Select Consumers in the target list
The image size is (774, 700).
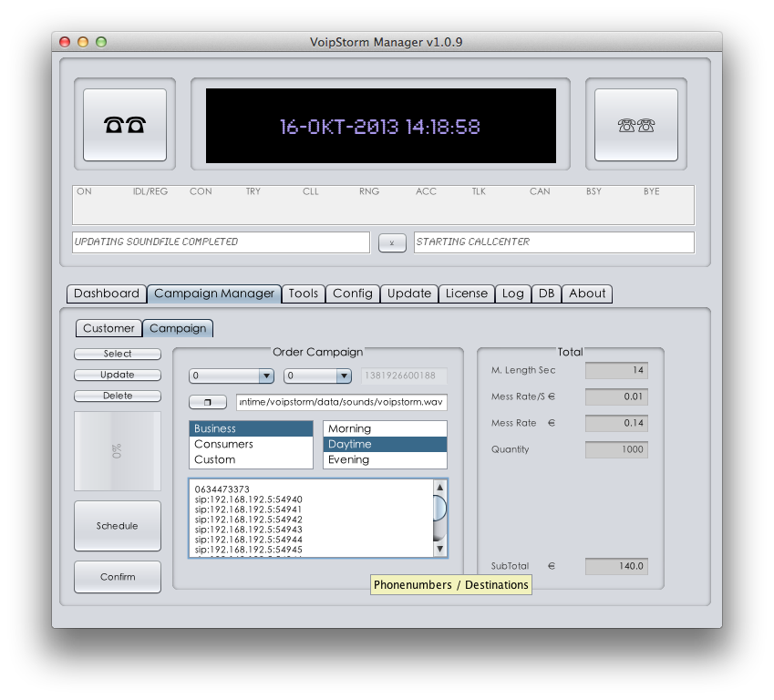pos(251,444)
